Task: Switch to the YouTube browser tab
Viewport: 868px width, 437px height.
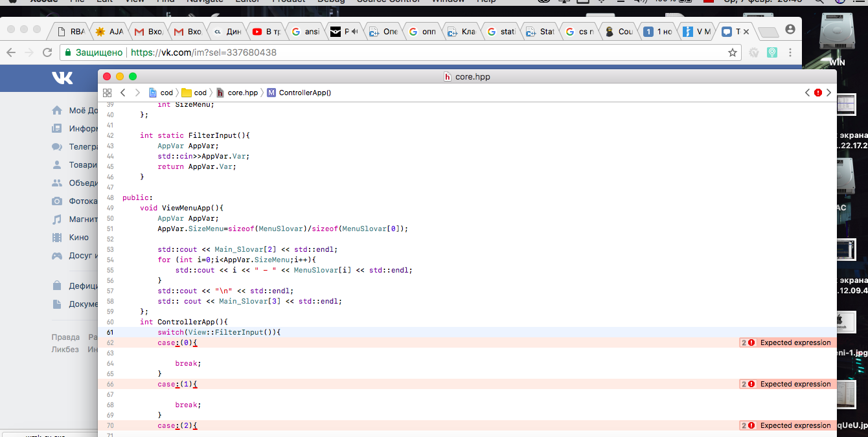Action: (266, 31)
